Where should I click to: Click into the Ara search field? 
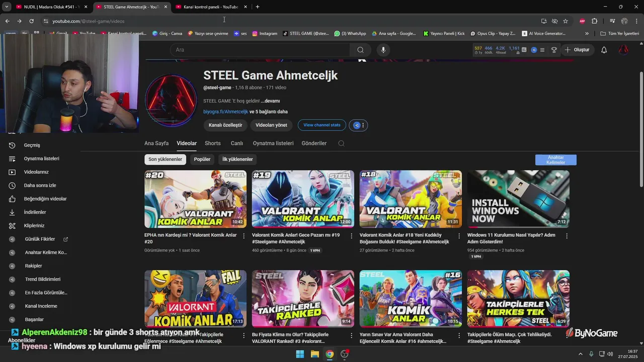click(260, 50)
